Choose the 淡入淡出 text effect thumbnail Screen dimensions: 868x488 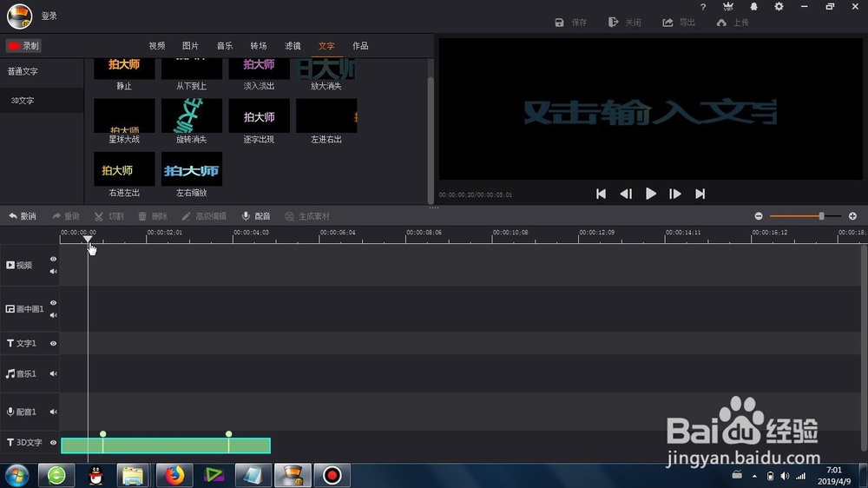point(259,69)
